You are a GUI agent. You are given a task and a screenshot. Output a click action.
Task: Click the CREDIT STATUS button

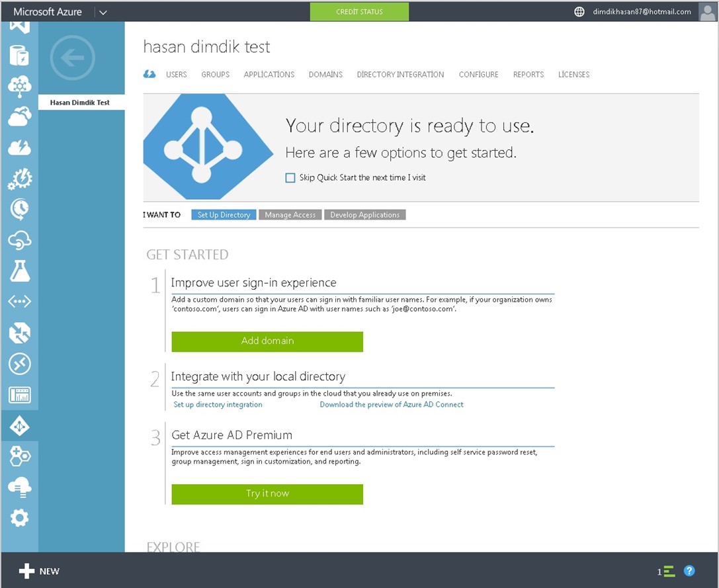coord(359,11)
